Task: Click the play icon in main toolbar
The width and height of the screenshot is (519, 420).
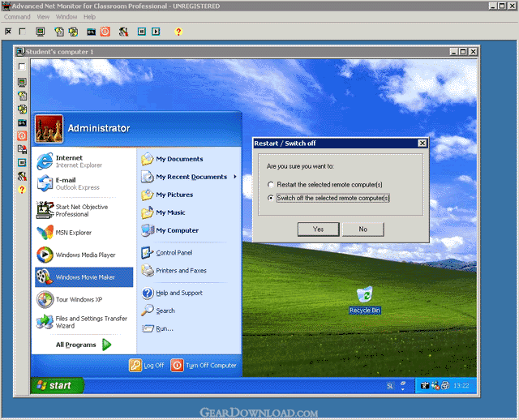Action: (156, 32)
